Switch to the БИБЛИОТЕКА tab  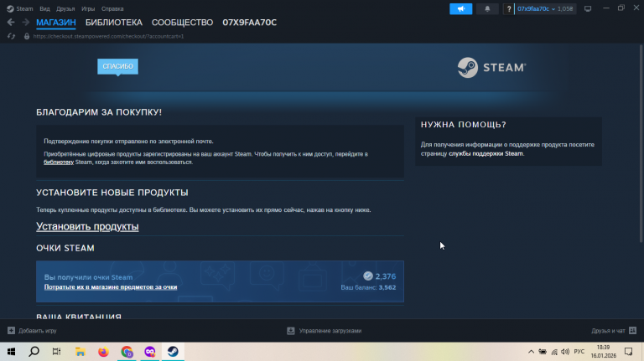pos(114,23)
